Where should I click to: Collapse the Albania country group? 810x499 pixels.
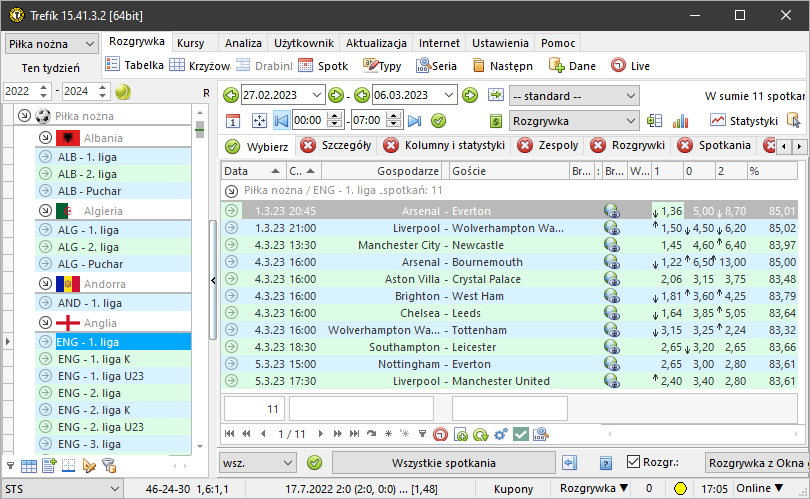[x=45, y=138]
